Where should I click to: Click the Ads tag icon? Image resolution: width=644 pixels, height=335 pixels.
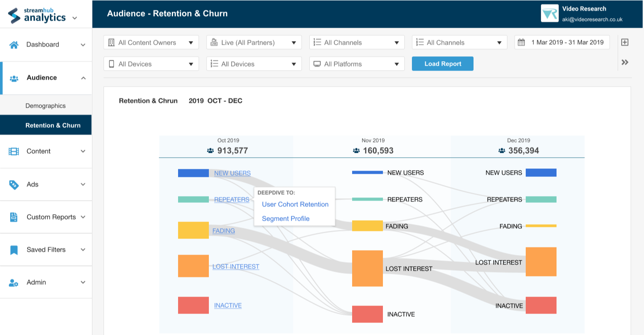tap(14, 184)
